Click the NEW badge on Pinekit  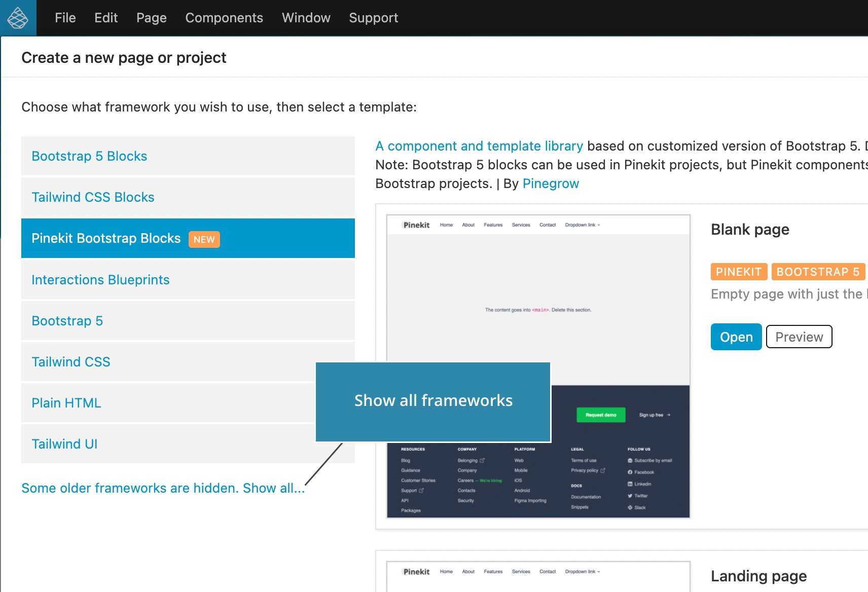[204, 239]
